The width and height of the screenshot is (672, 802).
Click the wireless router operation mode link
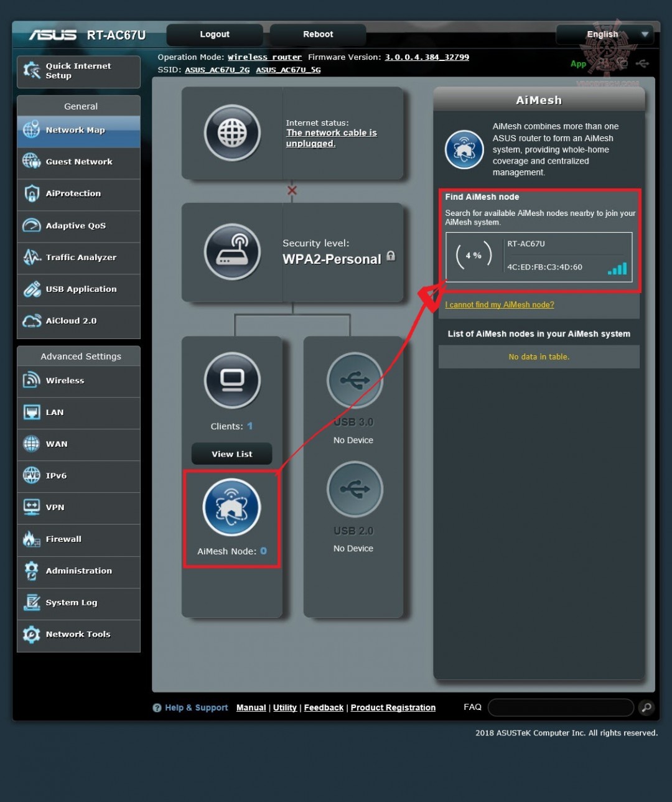point(264,57)
